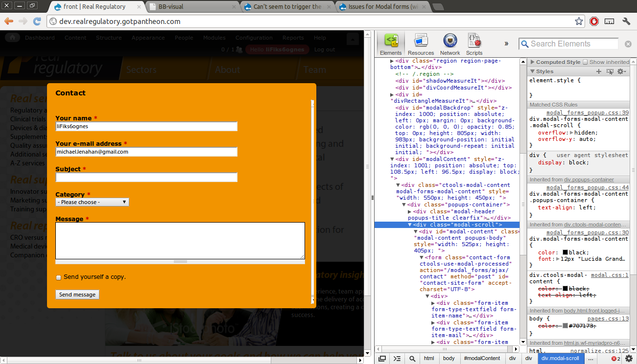Dock or undock the DevTools window
This screenshot has height=364, width=637.
click(x=382, y=359)
